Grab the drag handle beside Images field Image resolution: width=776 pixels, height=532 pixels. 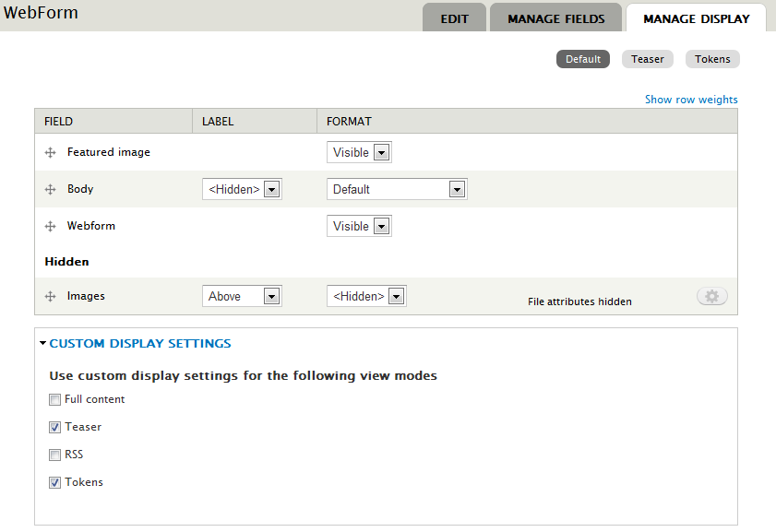pyautogui.click(x=51, y=297)
